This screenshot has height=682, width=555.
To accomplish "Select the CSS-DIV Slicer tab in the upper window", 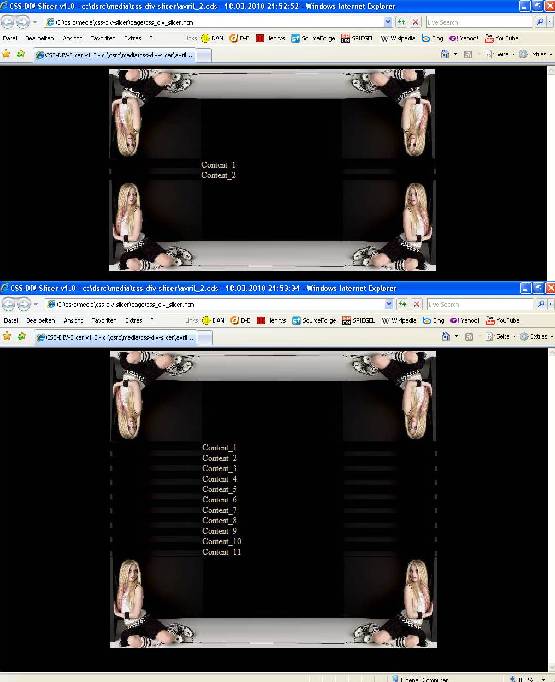I will pyautogui.click(x=115, y=55).
